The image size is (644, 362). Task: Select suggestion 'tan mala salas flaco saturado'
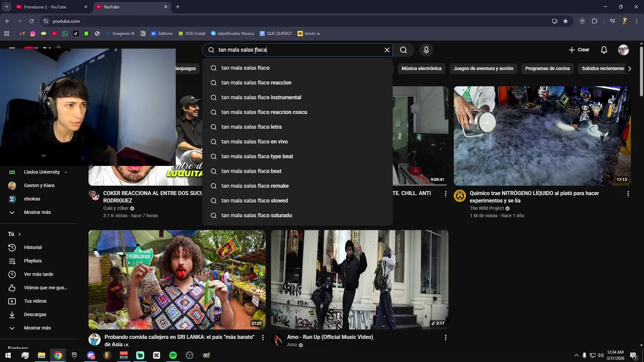[x=297, y=215]
